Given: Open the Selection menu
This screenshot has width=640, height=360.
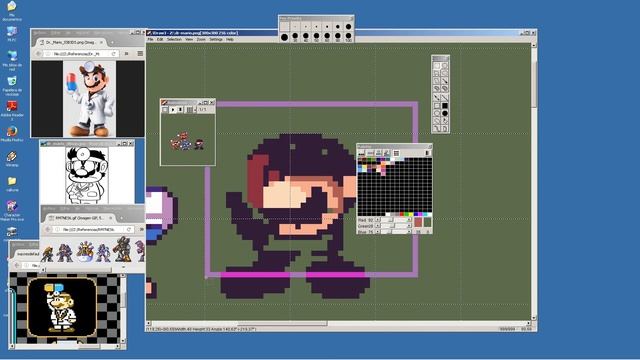Looking at the screenshot, I should tap(174, 40).
